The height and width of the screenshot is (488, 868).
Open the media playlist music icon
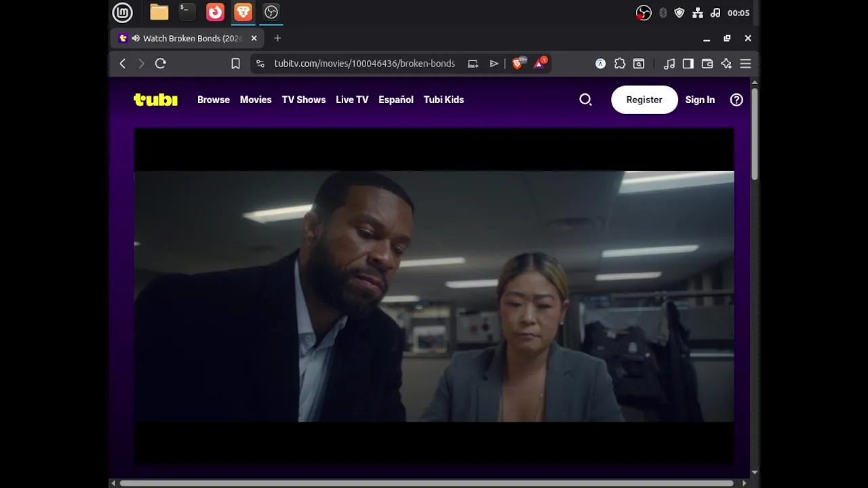pyautogui.click(x=669, y=64)
